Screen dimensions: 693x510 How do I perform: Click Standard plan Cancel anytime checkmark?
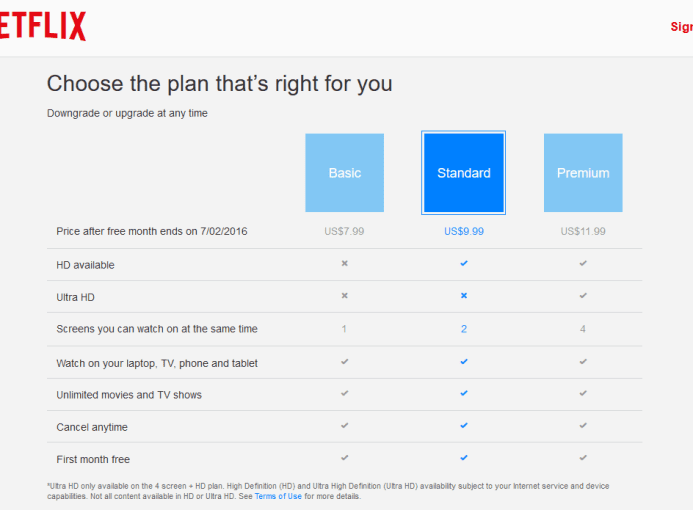coord(464,426)
